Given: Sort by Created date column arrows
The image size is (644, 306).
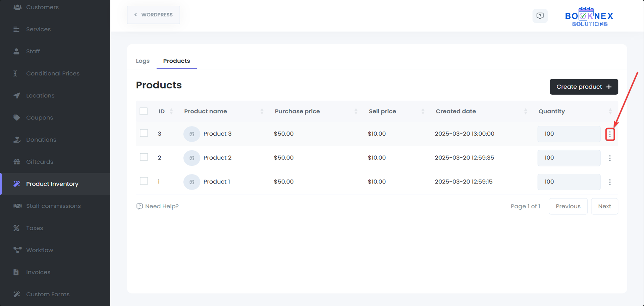Looking at the screenshot, I should pyautogui.click(x=526, y=111).
